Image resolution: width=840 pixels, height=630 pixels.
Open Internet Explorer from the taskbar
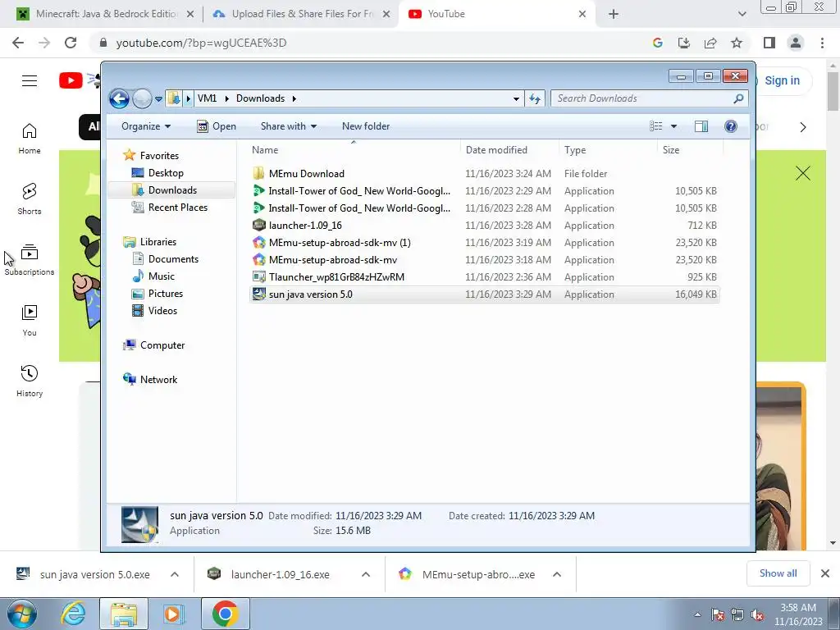pyautogui.click(x=73, y=614)
